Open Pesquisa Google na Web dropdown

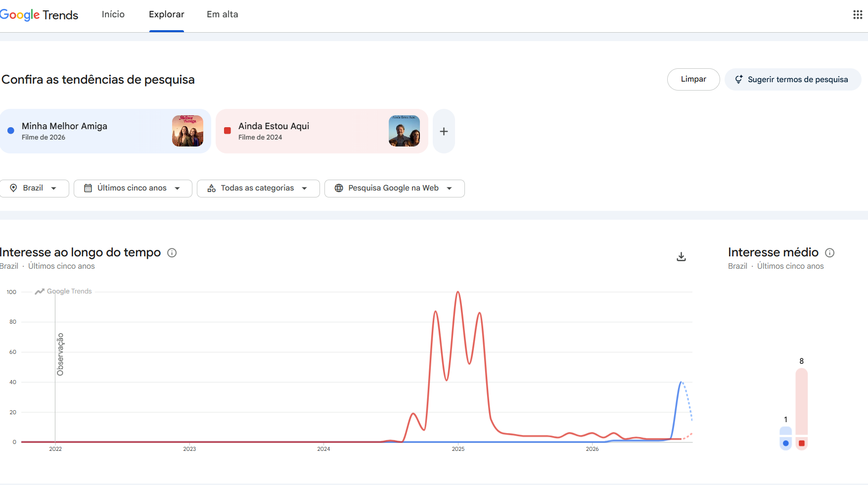click(394, 188)
